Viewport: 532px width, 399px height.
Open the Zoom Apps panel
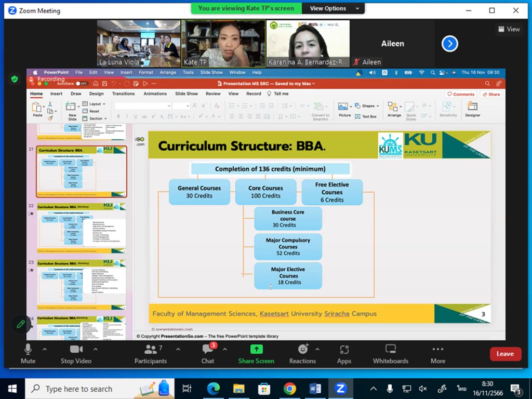344,354
